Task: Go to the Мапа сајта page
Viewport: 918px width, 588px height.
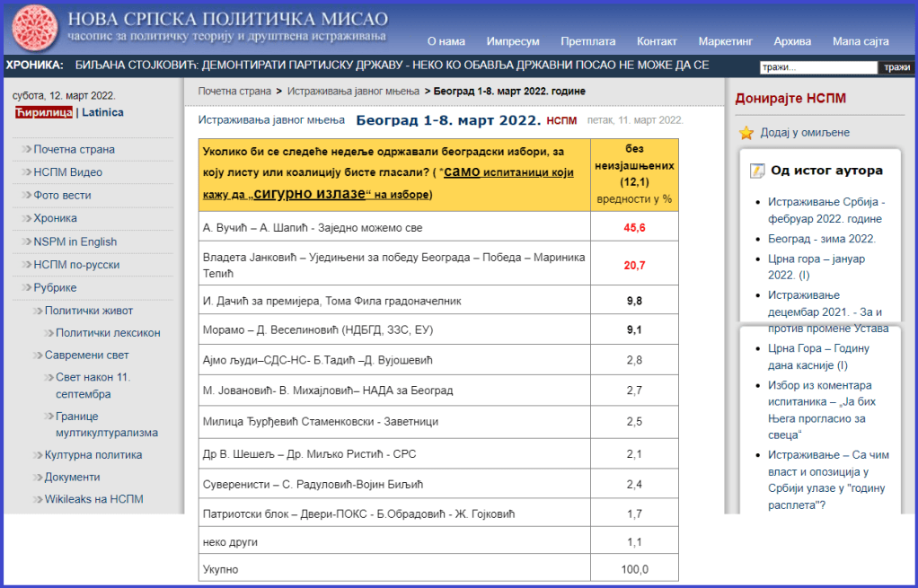Action: pyautogui.click(x=860, y=41)
